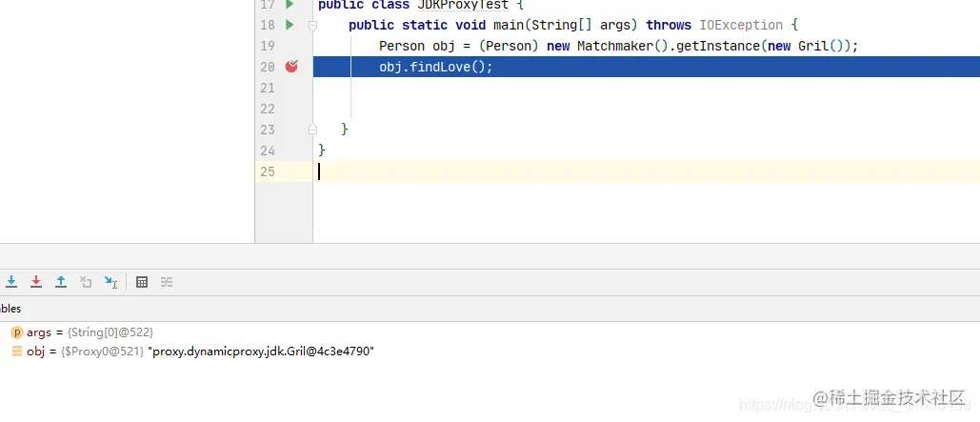Select the args variable row
980x422 pixels.
click(x=490, y=332)
